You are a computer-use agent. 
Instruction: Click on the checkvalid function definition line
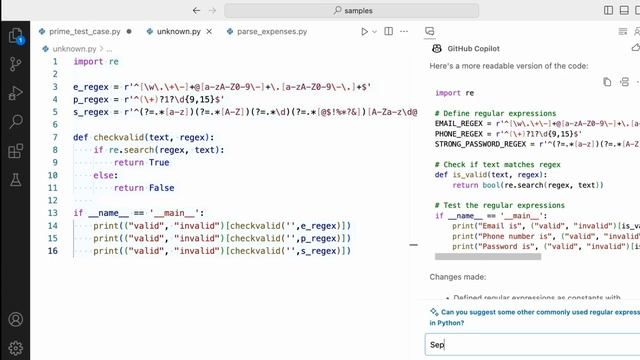[x=143, y=138]
